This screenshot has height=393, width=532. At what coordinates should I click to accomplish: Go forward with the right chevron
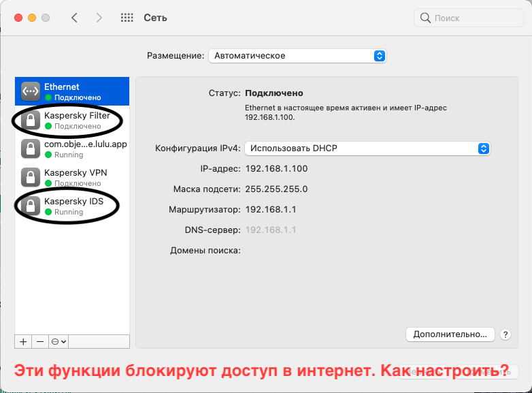click(99, 18)
